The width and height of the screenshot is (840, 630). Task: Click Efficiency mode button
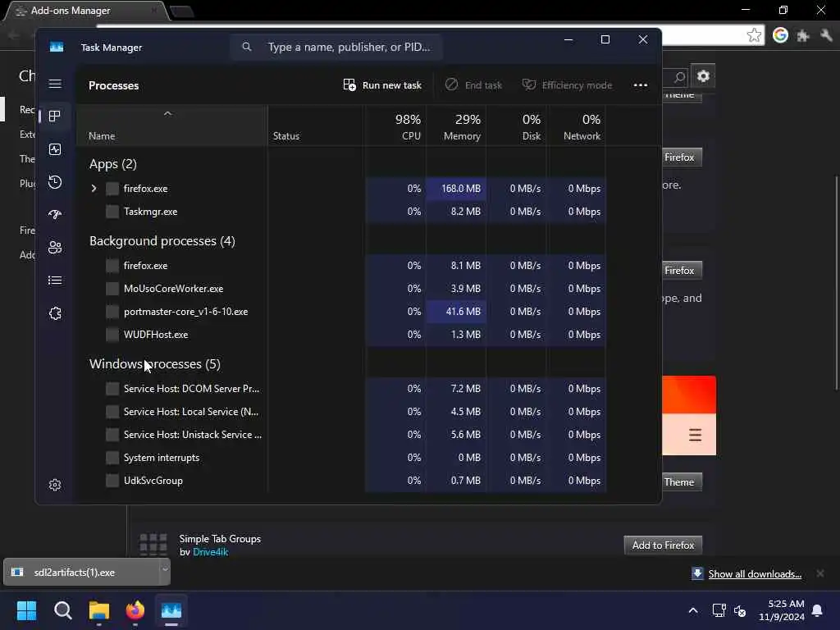pyautogui.click(x=567, y=85)
